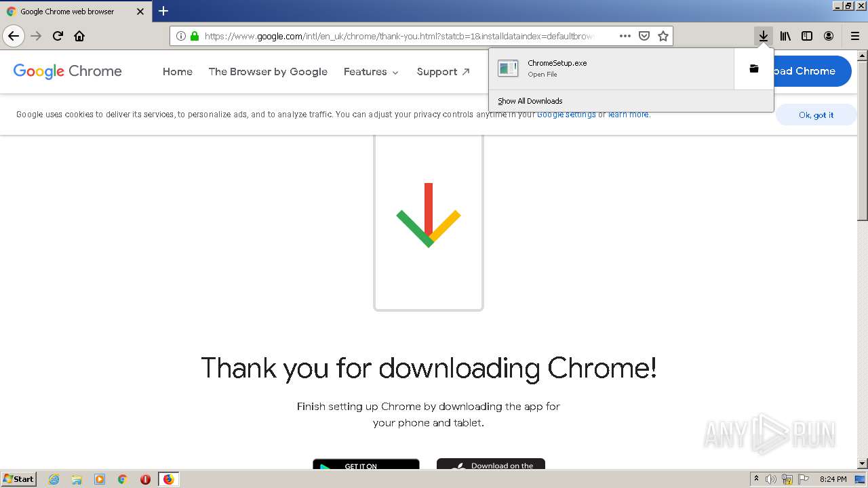
Task: Launch Internet Explorer from taskbar
Action: [x=54, y=479]
